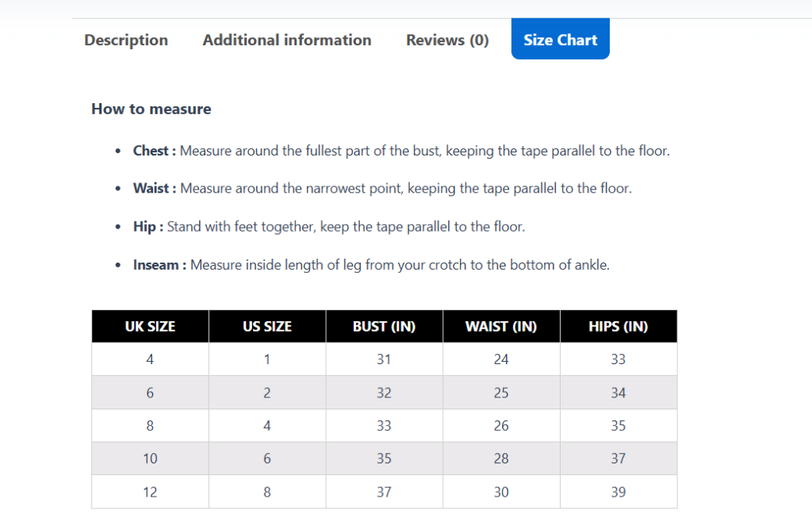Select UK size 12 table cell

tap(149, 492)
